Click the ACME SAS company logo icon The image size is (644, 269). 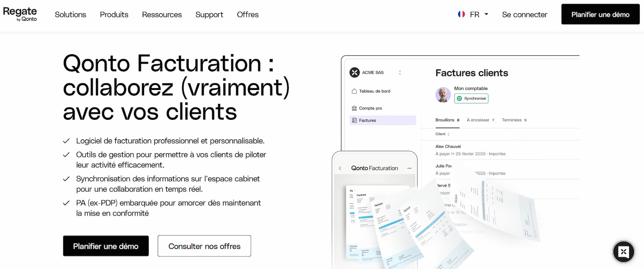pos(355,73)
